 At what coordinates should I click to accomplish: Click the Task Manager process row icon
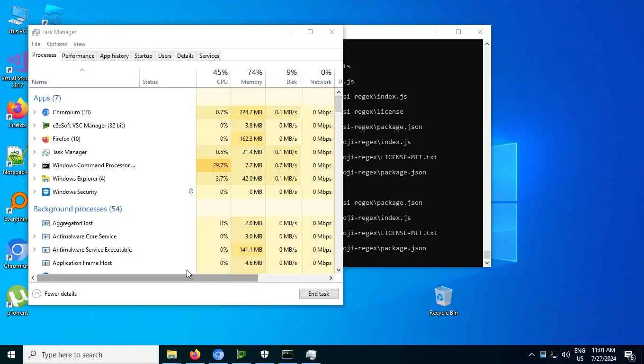[x=46, y=152]
